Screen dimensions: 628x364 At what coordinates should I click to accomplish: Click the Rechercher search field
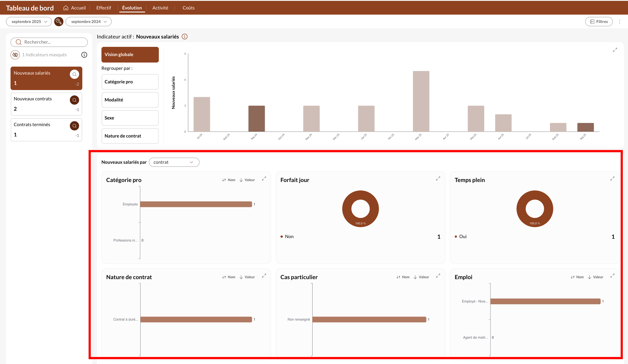49,42
